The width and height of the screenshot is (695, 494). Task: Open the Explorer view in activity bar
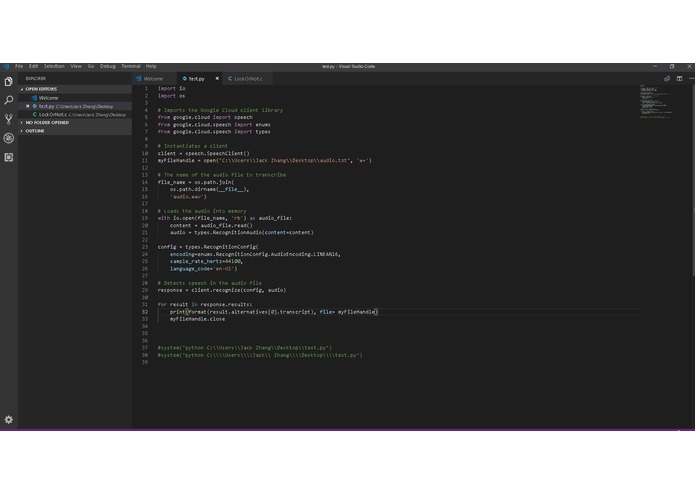point(8,82)
